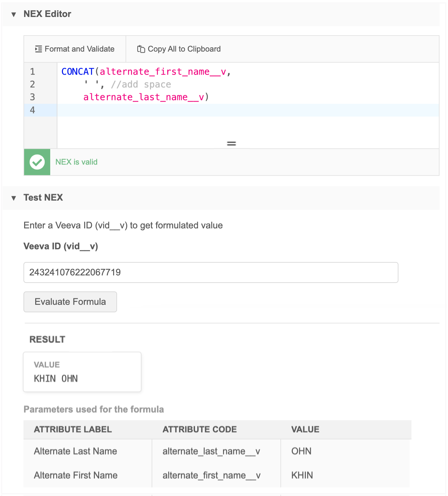The image size is (448, 496).
Task: Select the Alternate Last Name row
Action: click(x=75, y=451)
